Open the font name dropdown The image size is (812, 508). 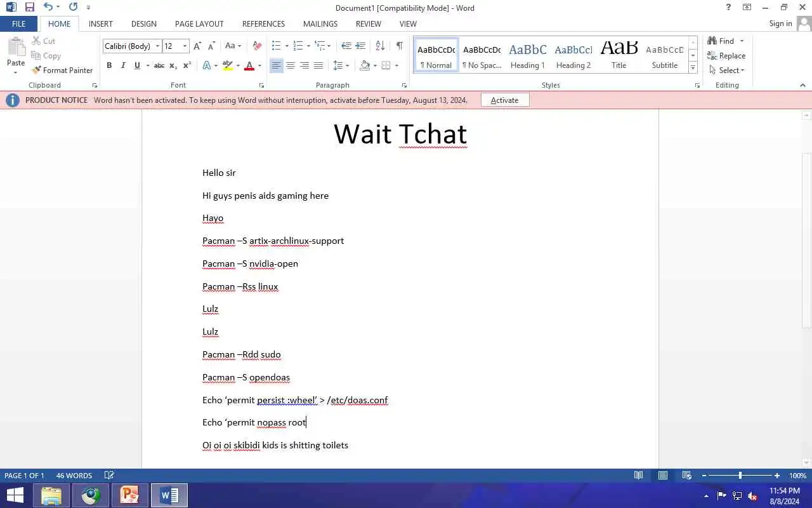tap(157, 46)
